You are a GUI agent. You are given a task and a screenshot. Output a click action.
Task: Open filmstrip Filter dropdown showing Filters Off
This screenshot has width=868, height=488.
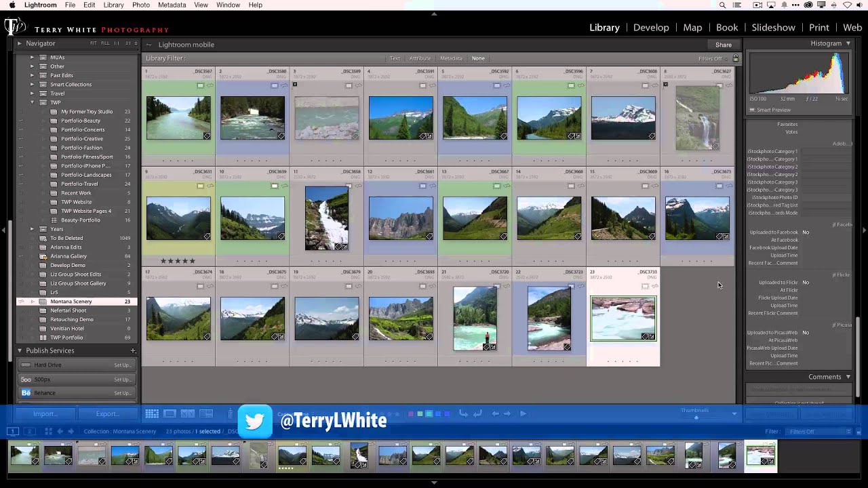818,432
